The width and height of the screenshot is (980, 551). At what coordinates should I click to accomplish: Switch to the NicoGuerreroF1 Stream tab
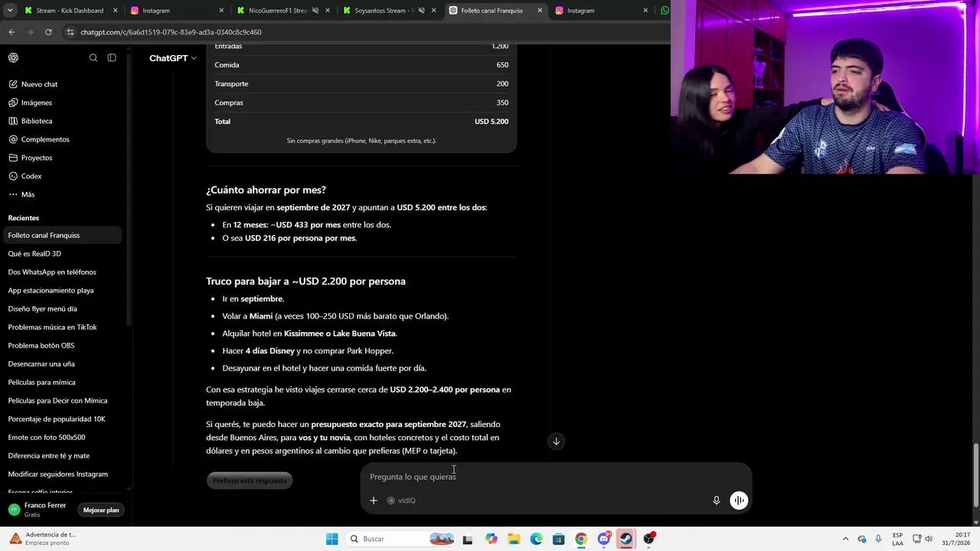pos(282,11)
